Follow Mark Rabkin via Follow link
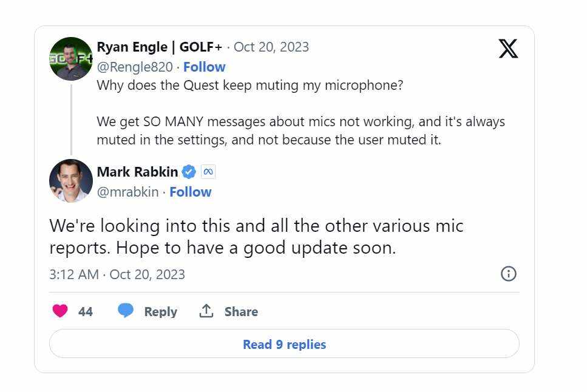The height and width of the screenshot is (392, 587). [191, 192]
